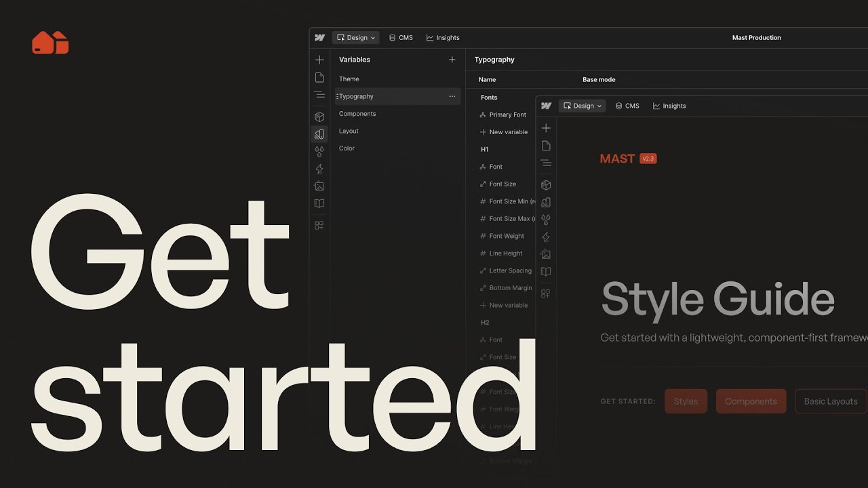This screenshot has width=868, height=488.
Task: Open the book icon in front window sidebar
Action: pos(546,272)
